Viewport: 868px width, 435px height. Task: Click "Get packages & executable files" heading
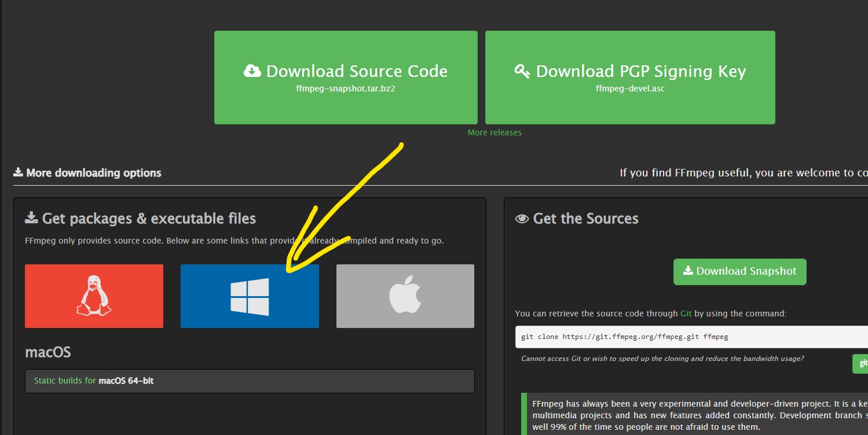click(141, 219)
